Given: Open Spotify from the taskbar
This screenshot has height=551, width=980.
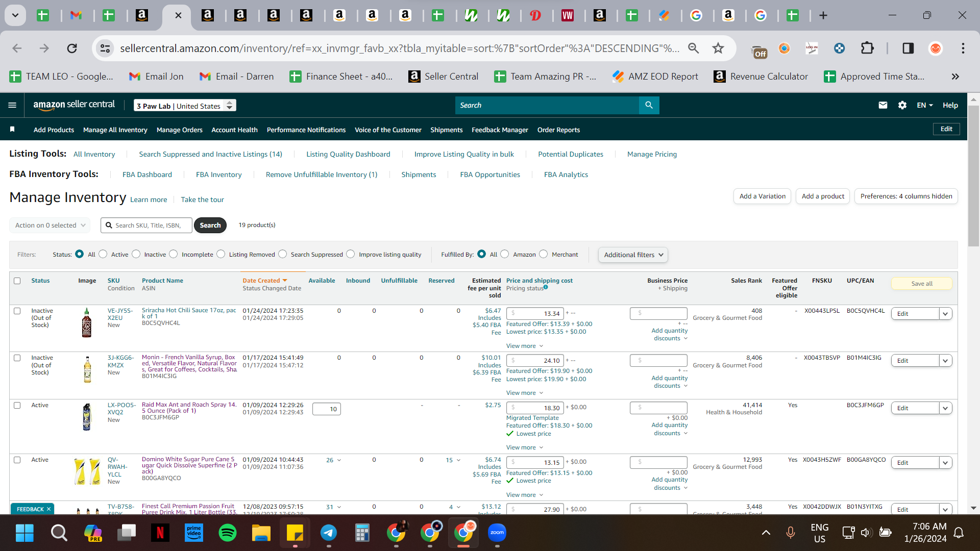Looking at the screenshot, I should point(228,533).
